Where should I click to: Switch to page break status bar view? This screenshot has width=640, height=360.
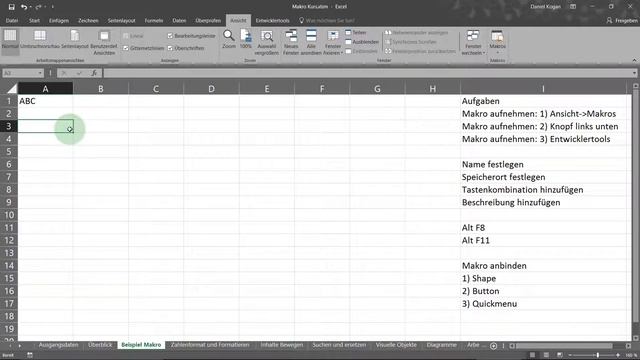point(560,355)
